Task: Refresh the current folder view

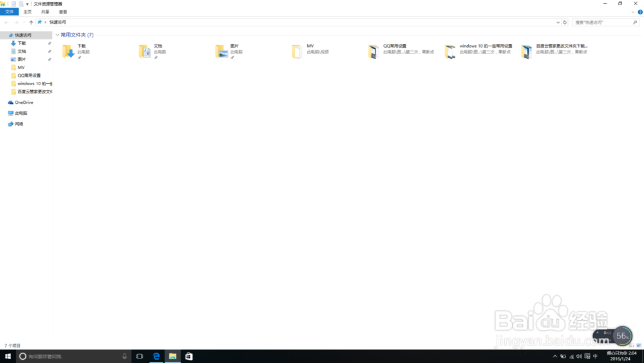Action: tap(565, 22)
